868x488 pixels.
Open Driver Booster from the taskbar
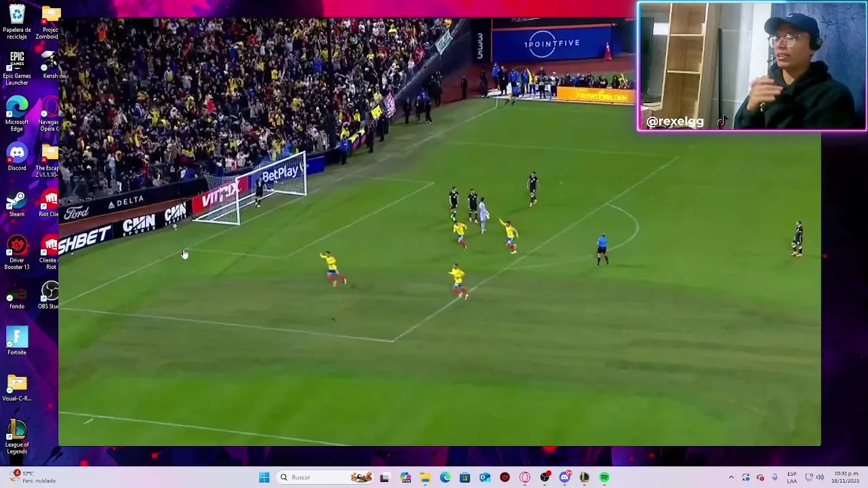(x=505, y=477)
